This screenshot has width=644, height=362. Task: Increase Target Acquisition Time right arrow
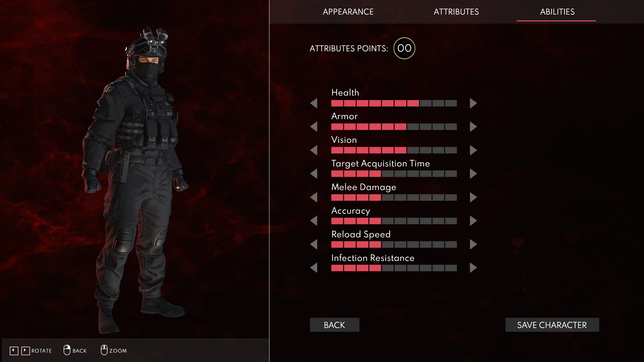[x=473, y=174]
